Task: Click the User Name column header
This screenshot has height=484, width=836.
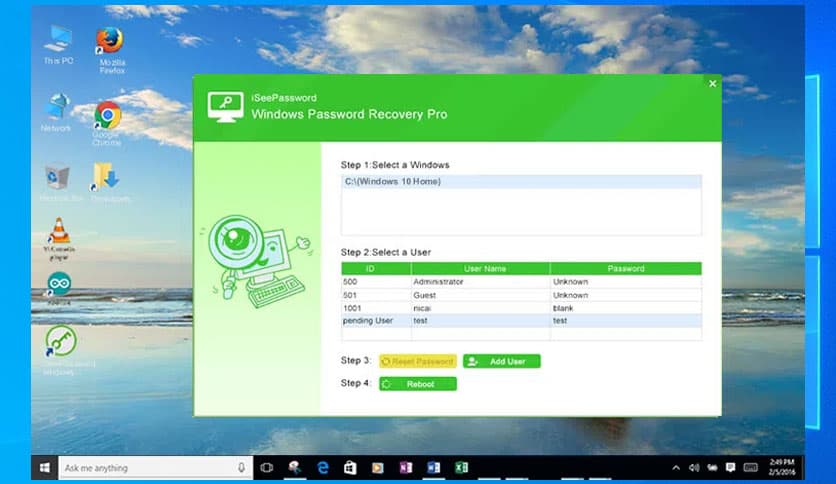Action: tap(480, 269)
